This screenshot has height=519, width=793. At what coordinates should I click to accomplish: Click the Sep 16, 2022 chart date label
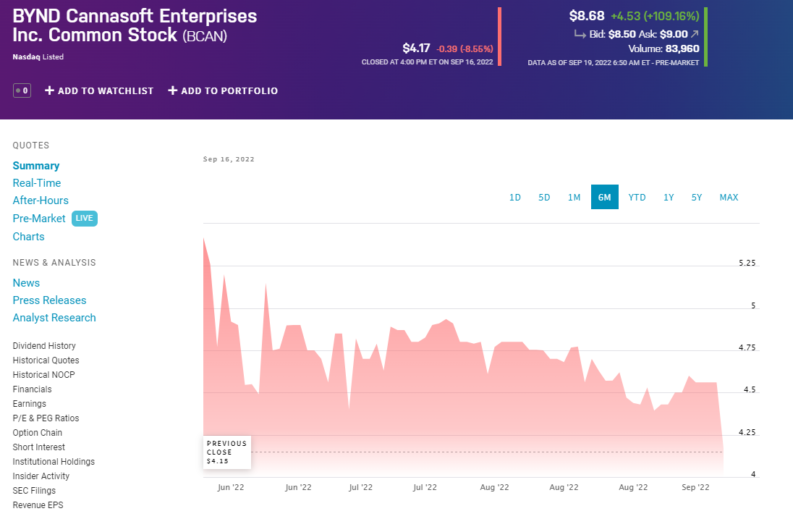tap(229, 159)
